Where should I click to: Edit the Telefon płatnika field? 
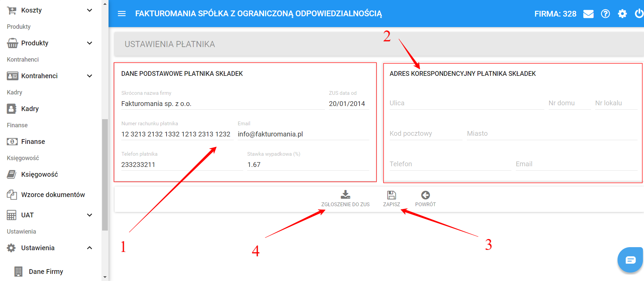pyautogui.click(x=182, y=165)
